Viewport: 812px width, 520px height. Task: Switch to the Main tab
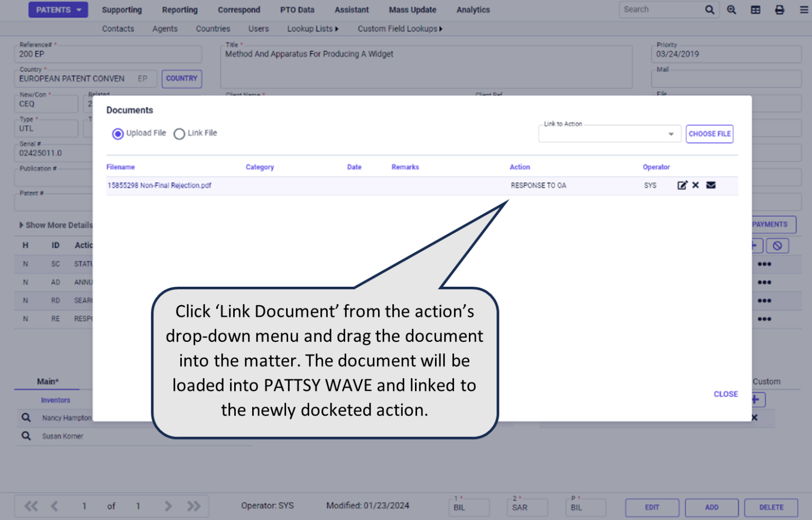tap(47, 381)
